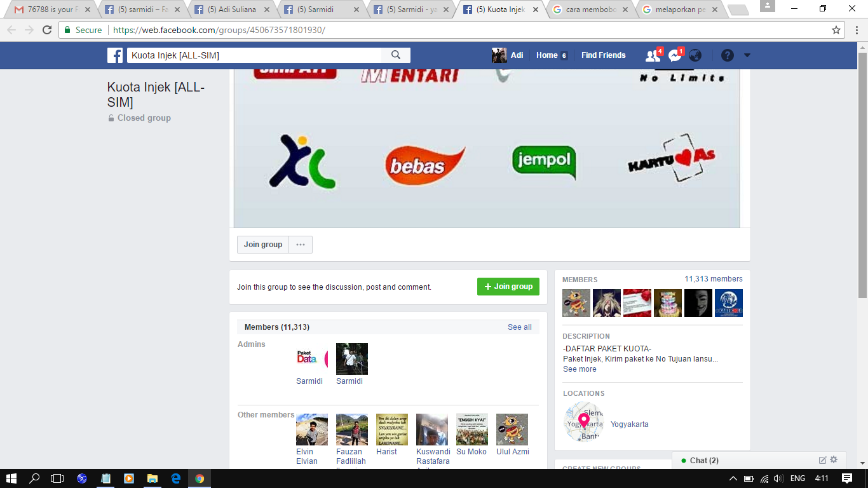Launch Microsoft Edge from the taskbar

[176, 478]
